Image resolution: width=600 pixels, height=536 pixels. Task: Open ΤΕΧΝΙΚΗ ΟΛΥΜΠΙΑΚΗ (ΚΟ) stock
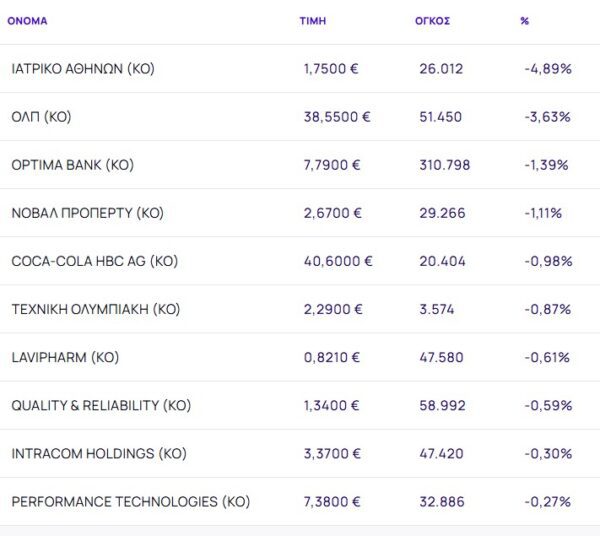pos(95,309)
